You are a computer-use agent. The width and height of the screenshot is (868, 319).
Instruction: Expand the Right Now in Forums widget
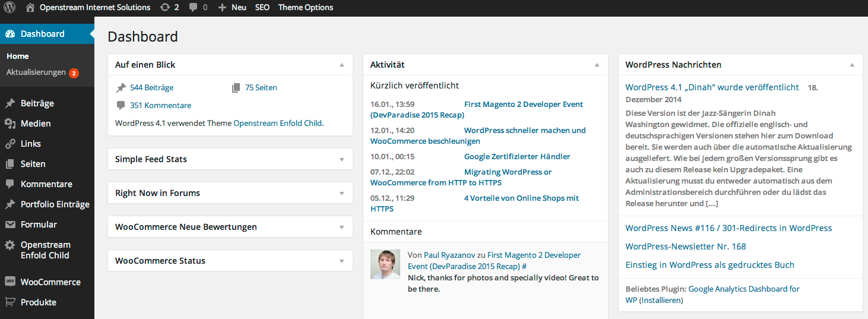(341, 193)
